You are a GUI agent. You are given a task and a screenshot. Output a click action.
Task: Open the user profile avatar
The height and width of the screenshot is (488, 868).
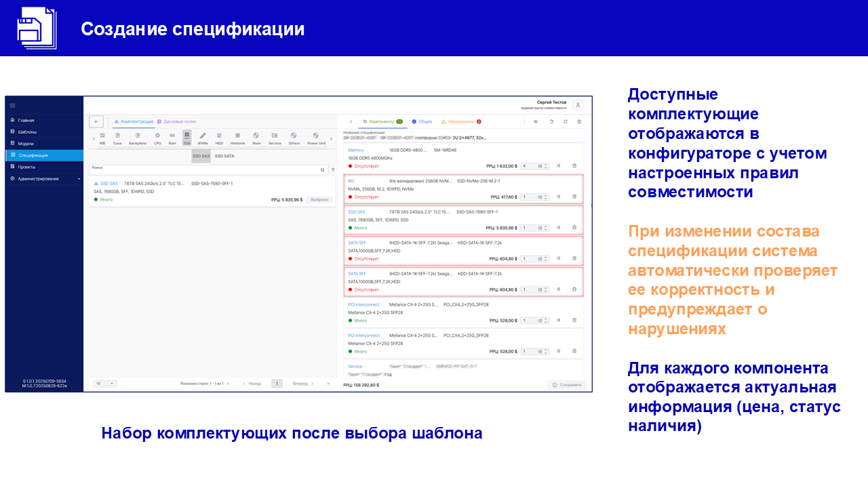578,105
